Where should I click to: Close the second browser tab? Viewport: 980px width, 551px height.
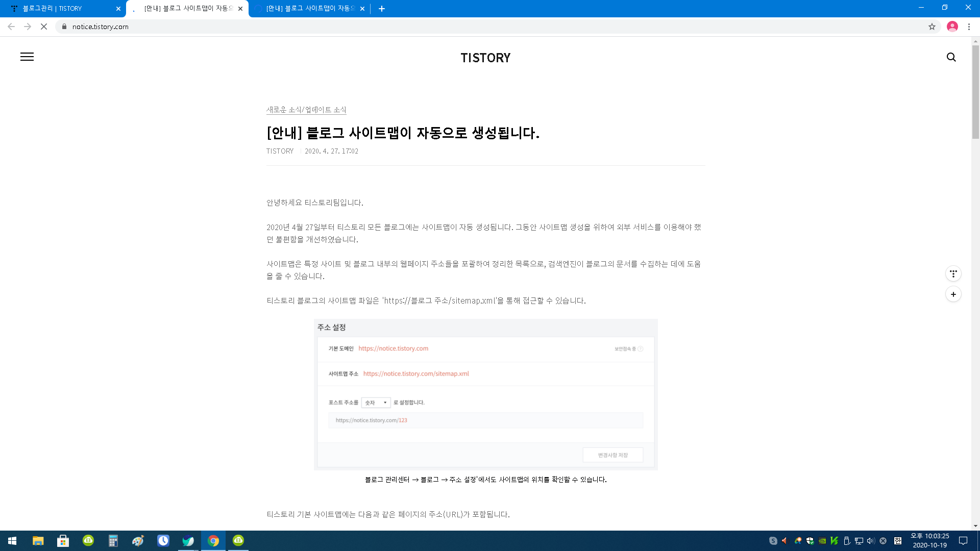point(240,9)
